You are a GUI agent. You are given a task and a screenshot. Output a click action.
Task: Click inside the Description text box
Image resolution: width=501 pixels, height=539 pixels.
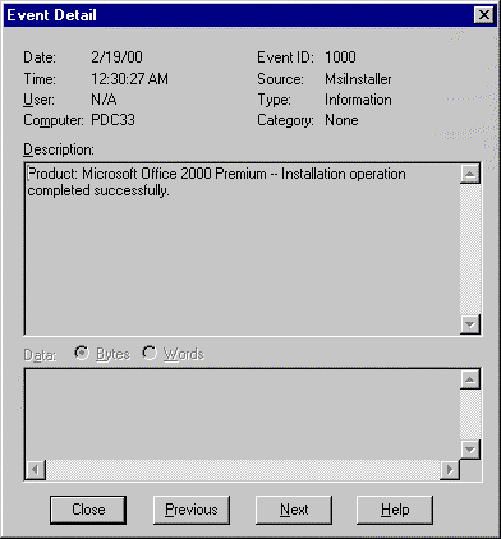(x=243, y=249)
